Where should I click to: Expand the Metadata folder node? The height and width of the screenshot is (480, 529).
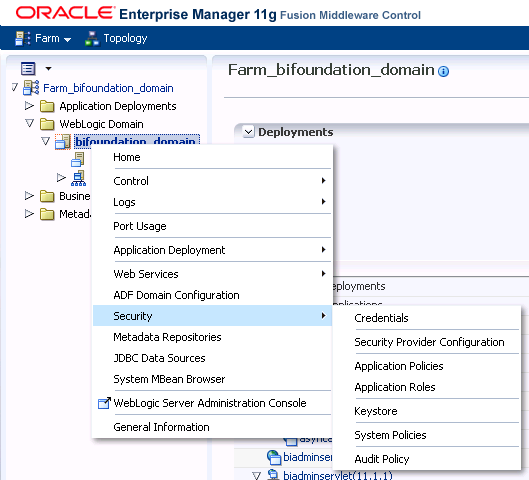[x=29, y=214]
